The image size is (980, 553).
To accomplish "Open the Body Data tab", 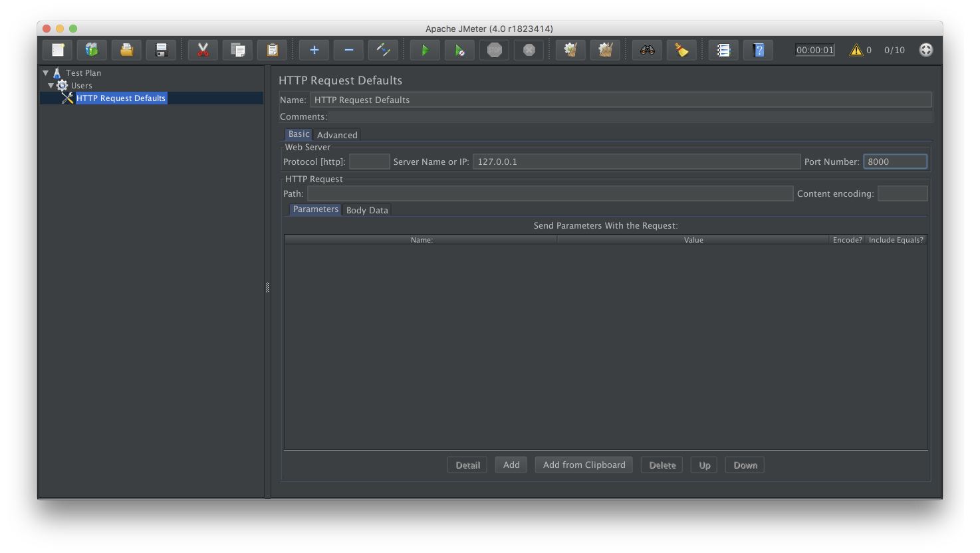I will (x=366, y=209).
